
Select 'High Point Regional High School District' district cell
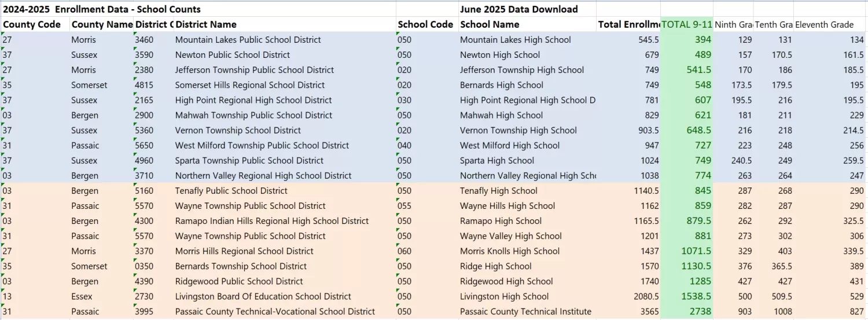284,100
